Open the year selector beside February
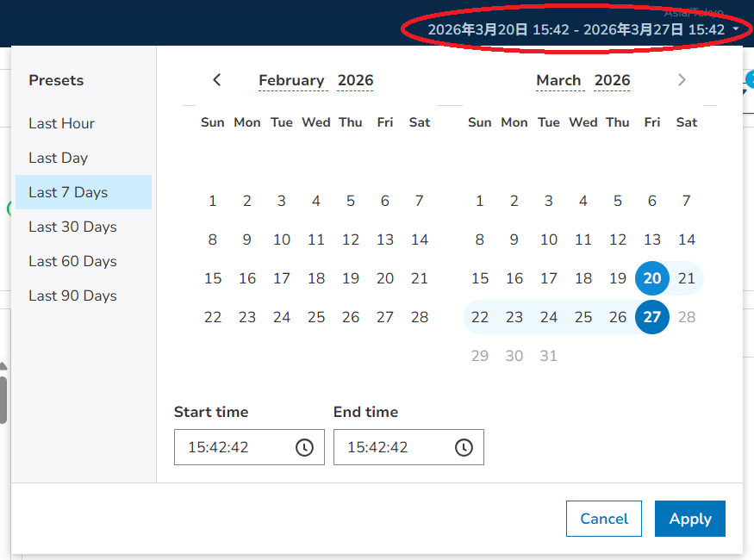This screenshot has height=560, width=754. point(355,80)
